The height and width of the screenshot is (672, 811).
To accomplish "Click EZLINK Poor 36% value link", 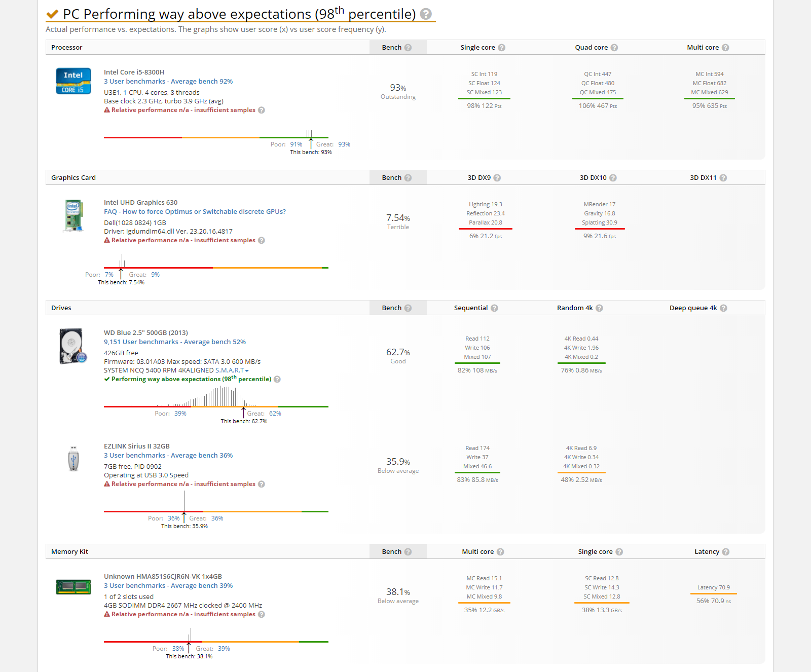I will pyautogui.click(x=174, y=518).
